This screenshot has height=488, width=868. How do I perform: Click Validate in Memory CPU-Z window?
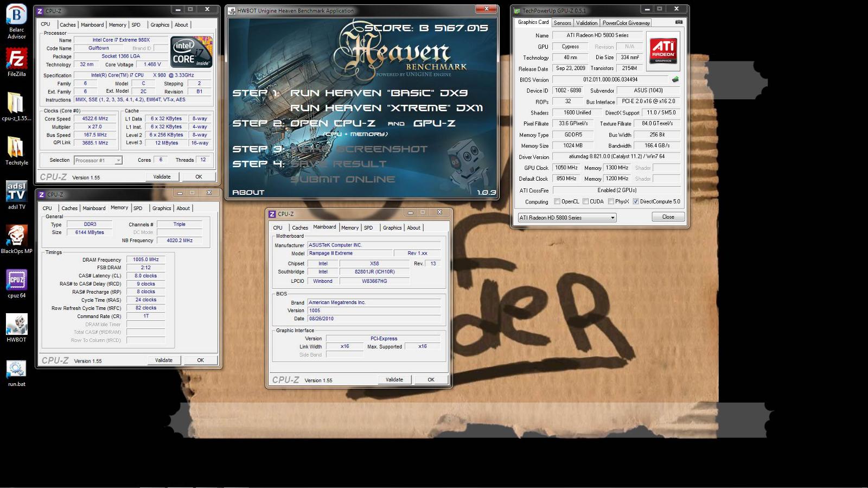[x=164, y=360]
